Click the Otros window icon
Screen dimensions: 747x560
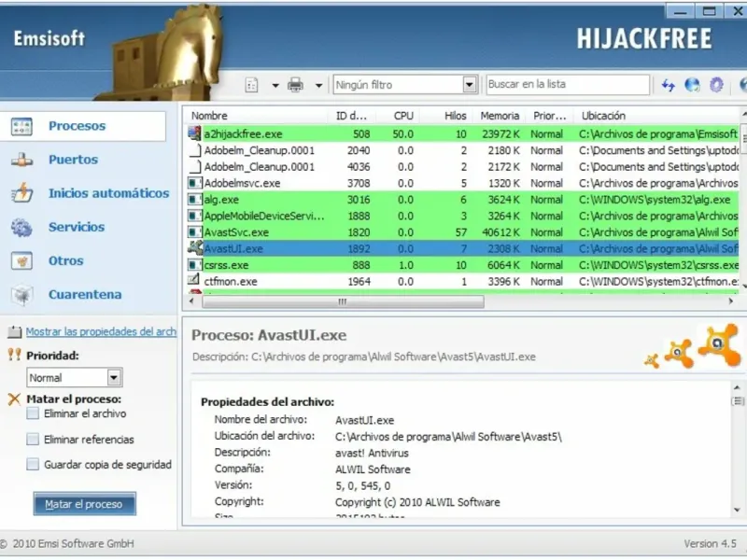point(21,261)
